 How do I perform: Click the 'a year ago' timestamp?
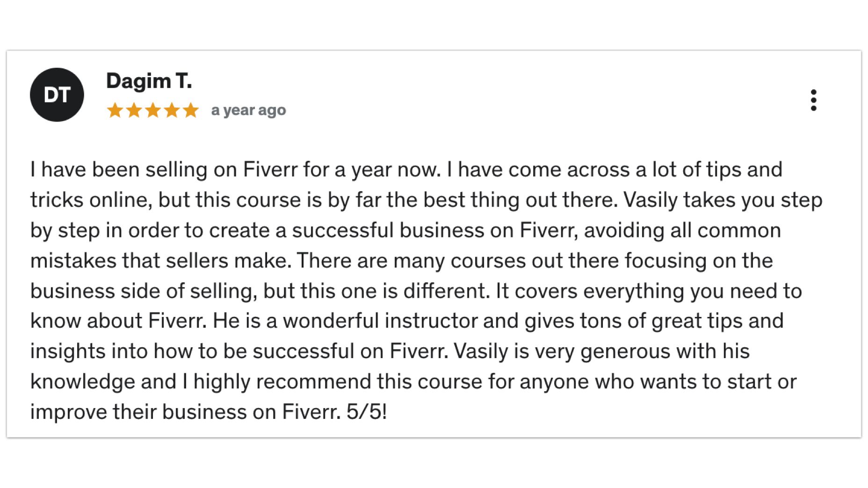click(x=248, y=110)
